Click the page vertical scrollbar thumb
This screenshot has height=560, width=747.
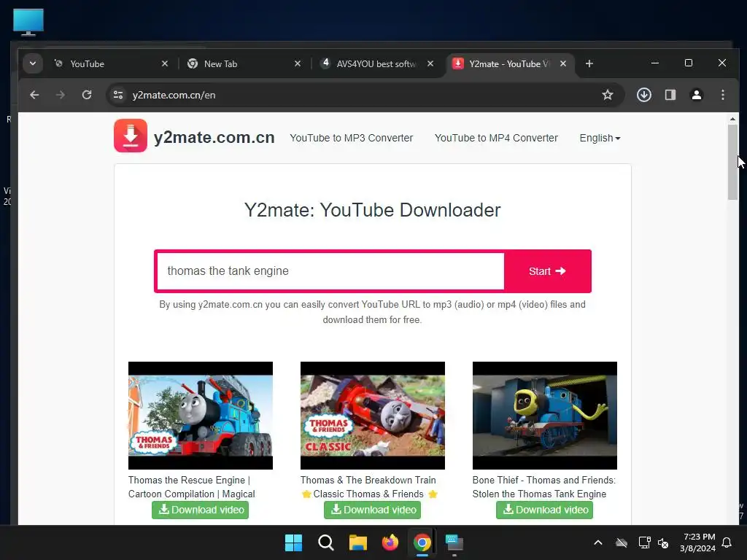click(x=732, y=162)
